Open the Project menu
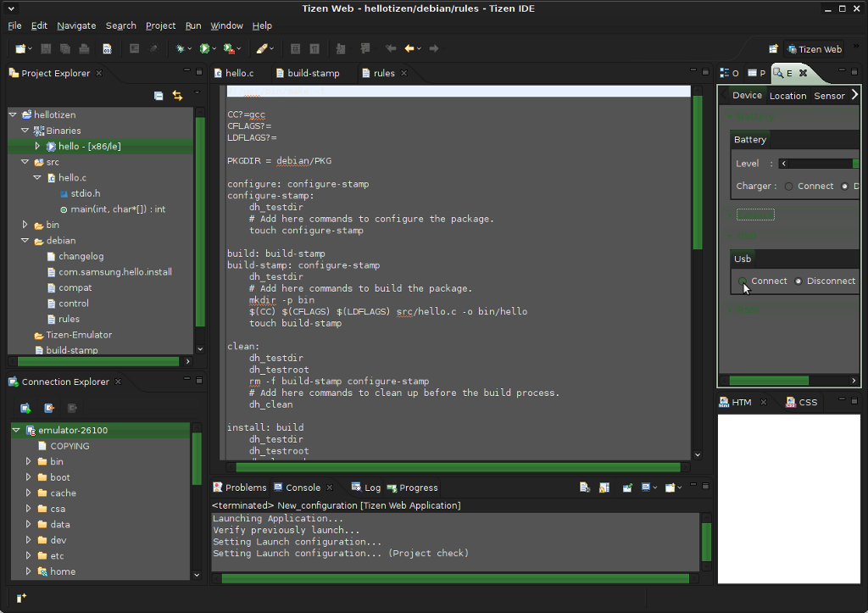868x613 pixels. point(160,25)
